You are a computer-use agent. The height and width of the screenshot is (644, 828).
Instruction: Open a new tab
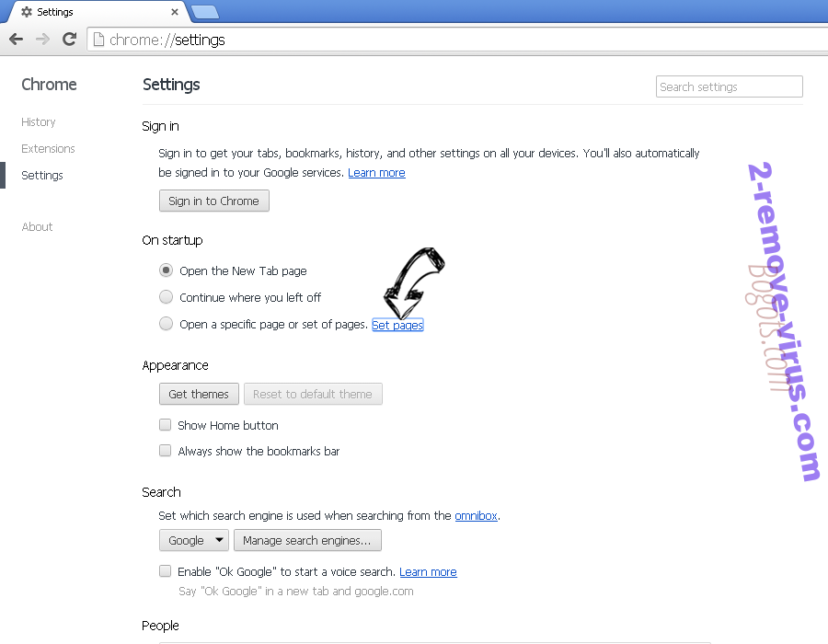[205, 12]
